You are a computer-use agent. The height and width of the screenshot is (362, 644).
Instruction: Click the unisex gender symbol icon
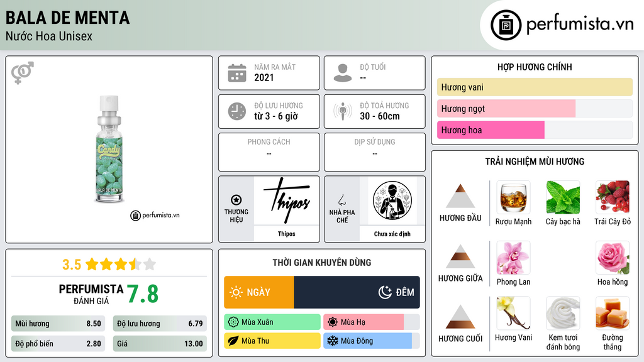pyautogui.click(x=23, y=73)
